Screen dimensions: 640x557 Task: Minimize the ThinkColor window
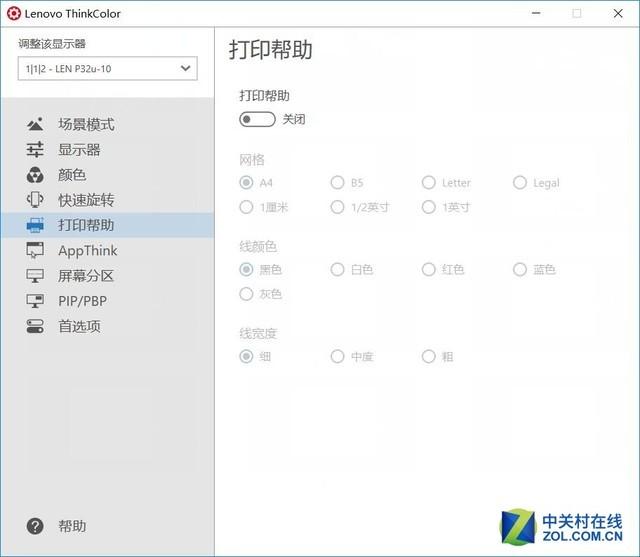(536, 13)
